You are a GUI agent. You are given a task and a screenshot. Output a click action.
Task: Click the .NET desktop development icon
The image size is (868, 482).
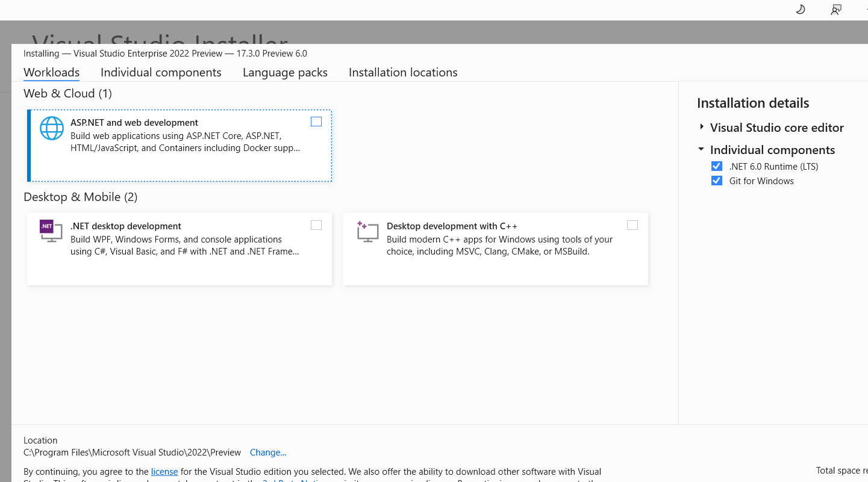click(x=51, y=231)
